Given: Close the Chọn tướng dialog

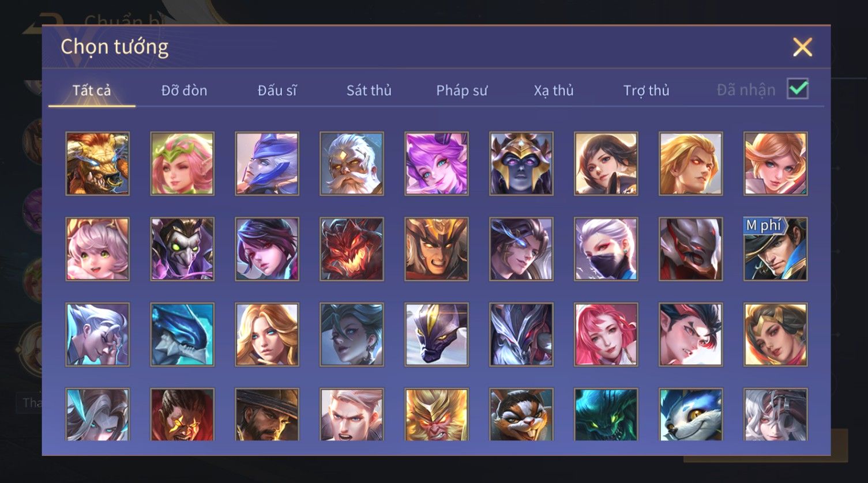Looking at the screenshot, I should click(x=802, y=47).
